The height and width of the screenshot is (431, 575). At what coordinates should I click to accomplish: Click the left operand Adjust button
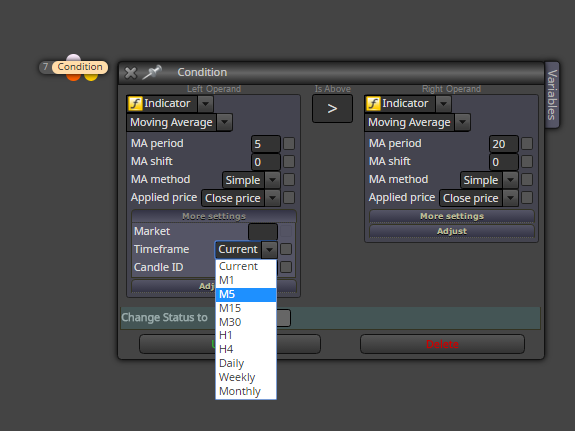(x=214, y=286)
